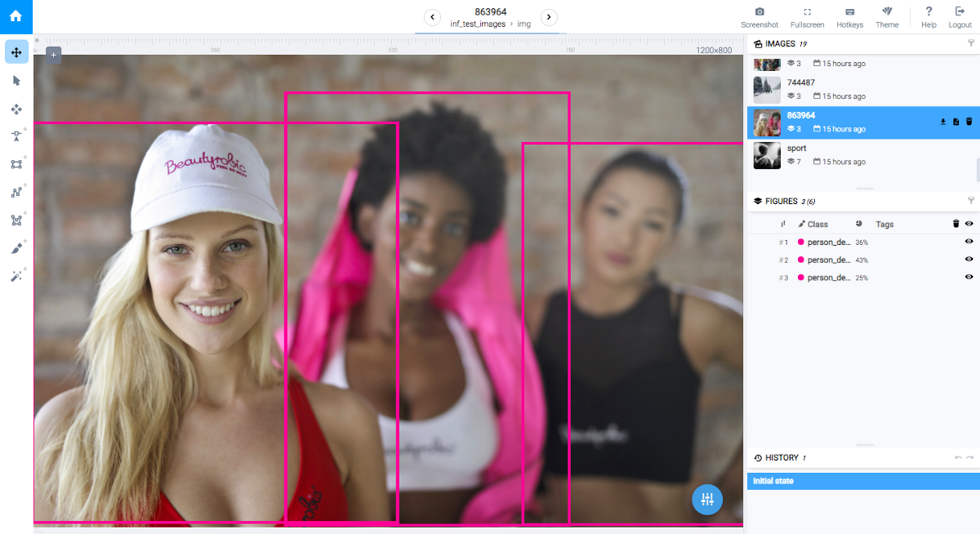Go to the next image
Image resolution: width=980 pixels, height=534 pixels.
[x=550, y=17]
